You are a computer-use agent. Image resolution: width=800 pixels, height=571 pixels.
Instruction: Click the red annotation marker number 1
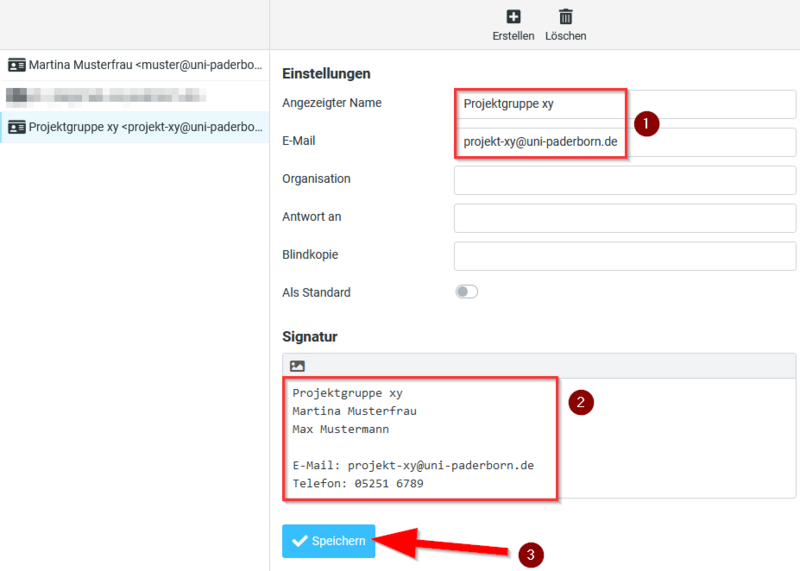tap(647, 124)
